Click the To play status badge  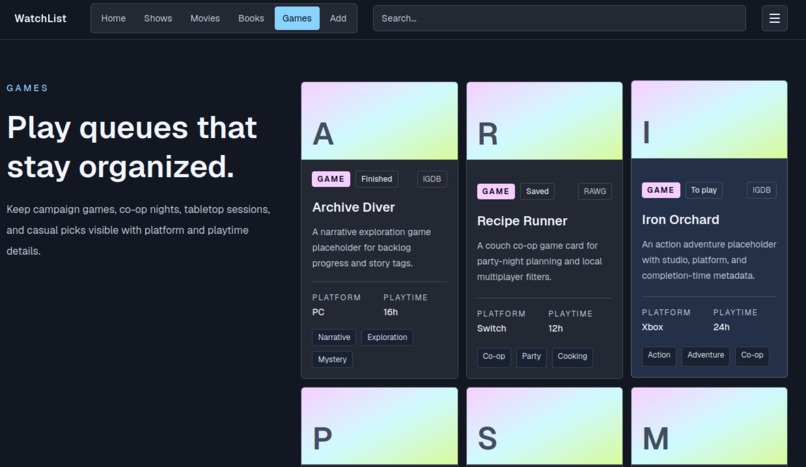pyautogui.click(x=703, y=190)
